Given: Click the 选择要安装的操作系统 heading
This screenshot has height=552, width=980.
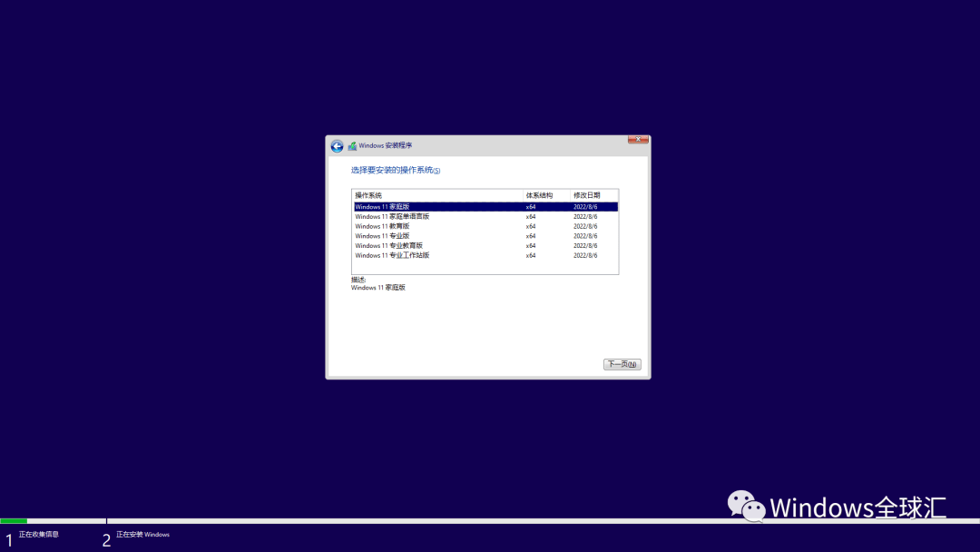Looking at the screenshot, I should coord(395,170).
